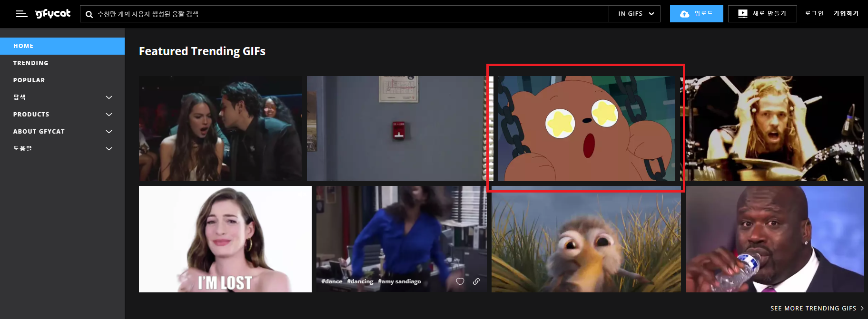The width and height of the screenshot is (868, 319).
Task: Select HOME in the sidebar
Action: tap(62, 46)
